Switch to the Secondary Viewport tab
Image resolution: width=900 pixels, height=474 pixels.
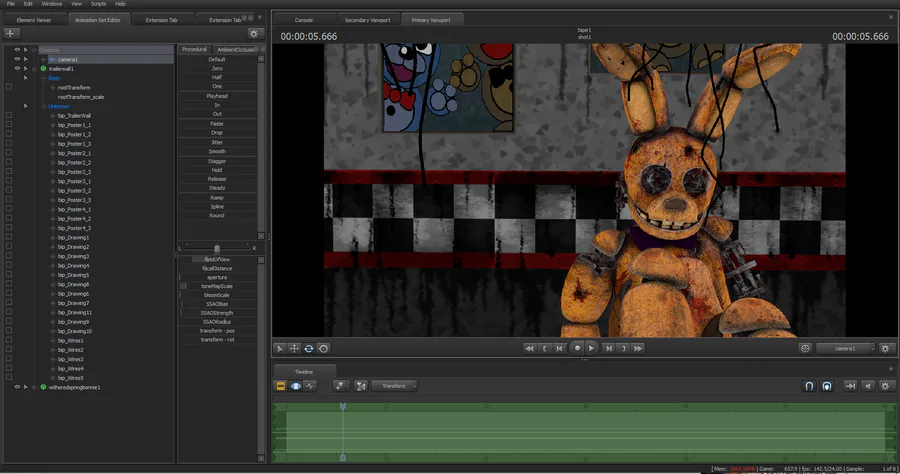[367, 20]
